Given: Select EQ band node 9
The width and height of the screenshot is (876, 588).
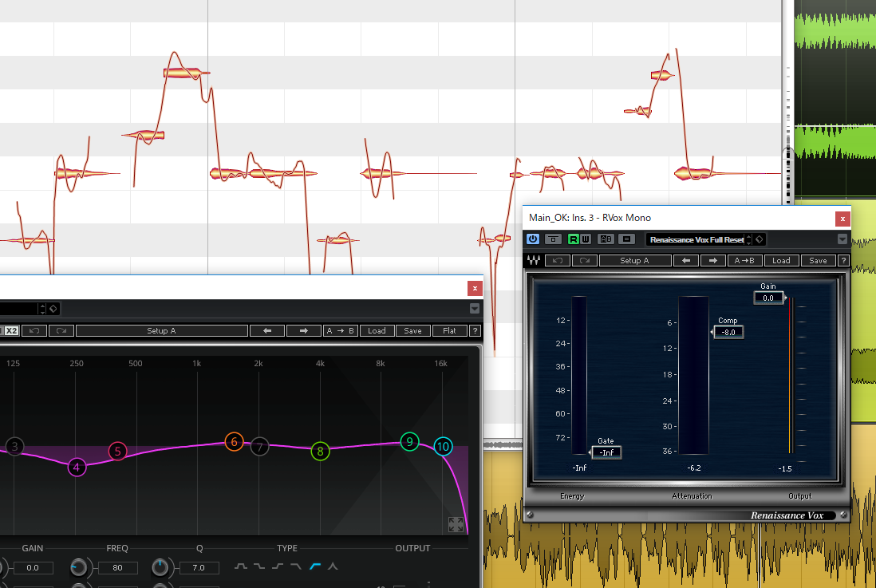Looking at the screenshot, I should (409, 442).
